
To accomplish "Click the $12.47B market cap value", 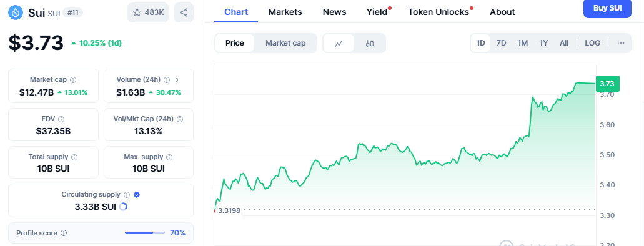I will pos(37,92).
